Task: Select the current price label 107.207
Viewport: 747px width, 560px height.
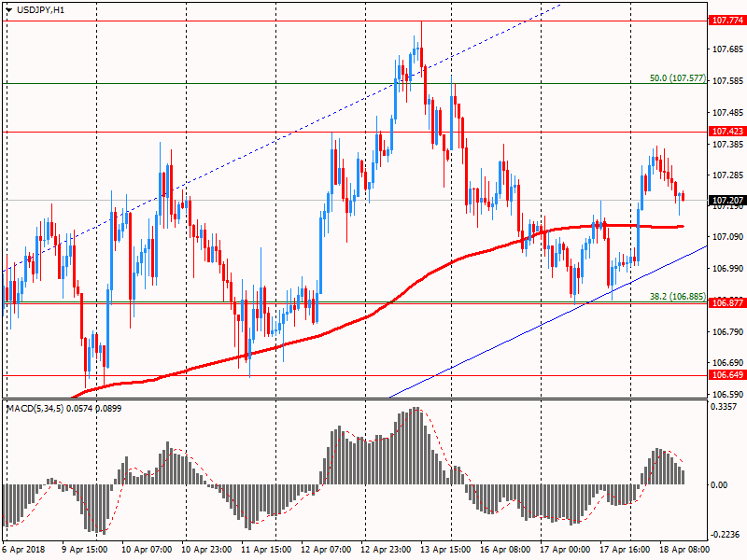Action: pyautogui.click(x=727, y=201)
